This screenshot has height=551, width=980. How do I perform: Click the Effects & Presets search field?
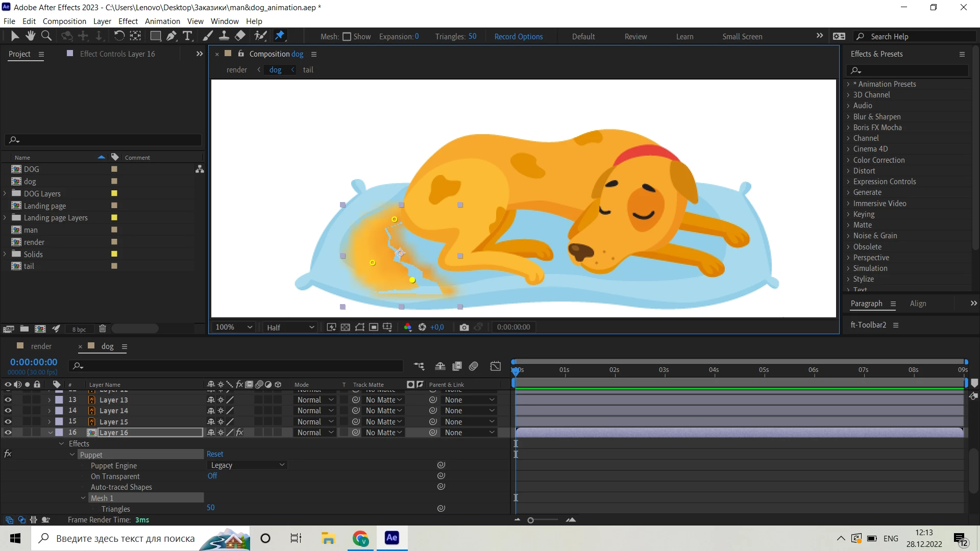[911, 70]
